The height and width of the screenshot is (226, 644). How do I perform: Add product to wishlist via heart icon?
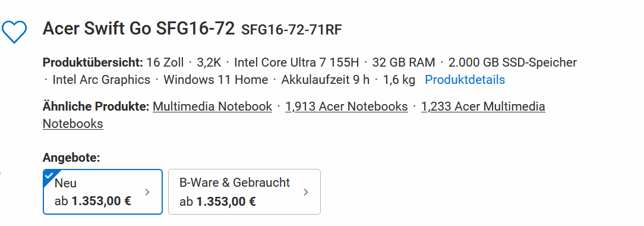tap(14, 32)
